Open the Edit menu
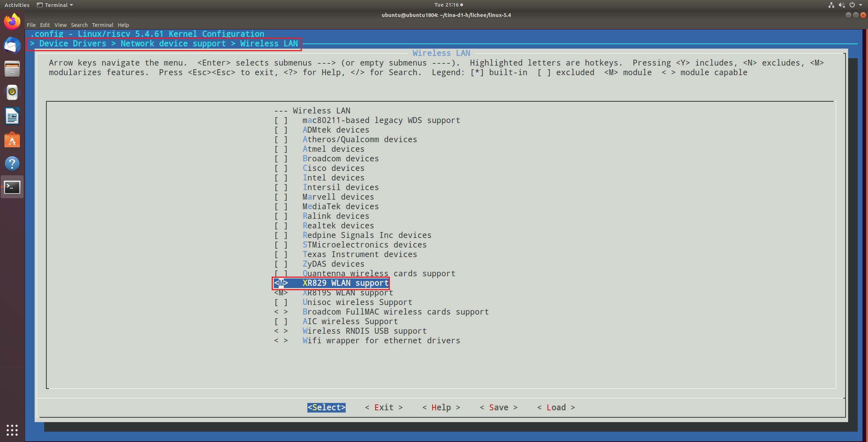The image size is (868, 442). pos(45,25)
